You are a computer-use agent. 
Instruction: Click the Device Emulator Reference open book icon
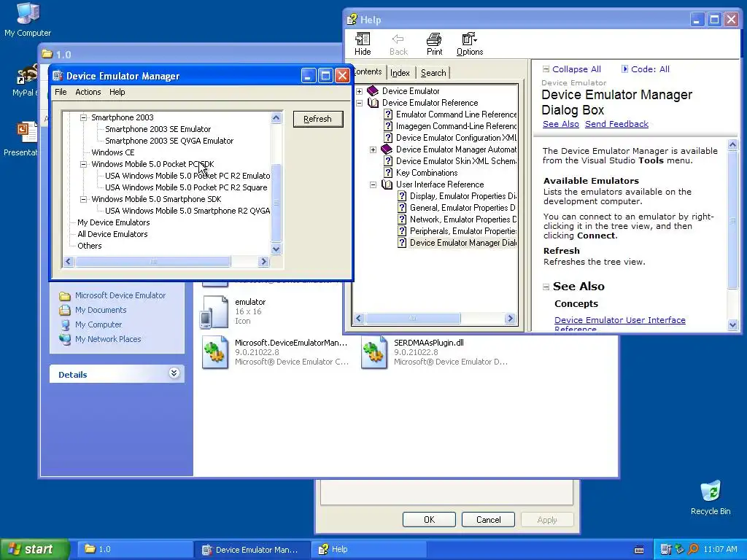click(x=373, y=103)
